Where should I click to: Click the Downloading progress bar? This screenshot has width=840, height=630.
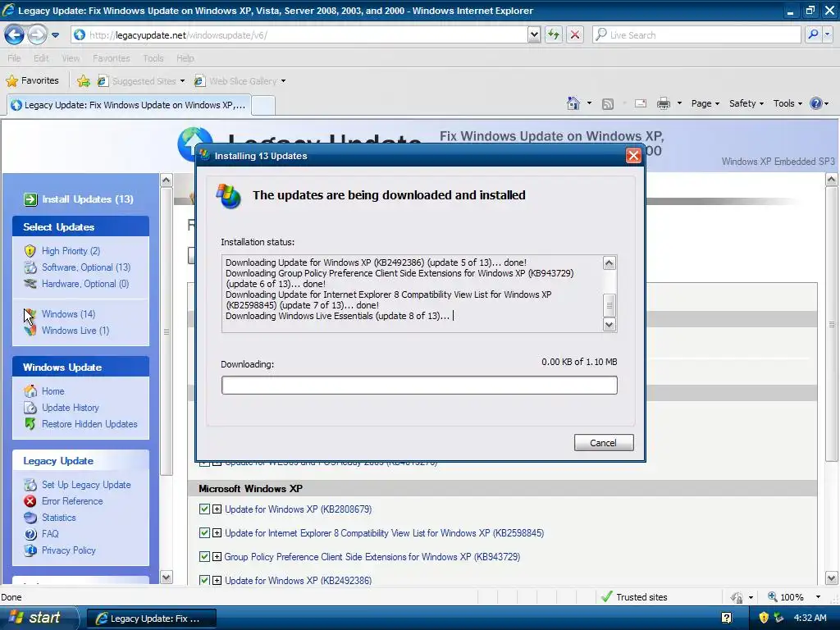pyautogui.click(x=419, y=386)
